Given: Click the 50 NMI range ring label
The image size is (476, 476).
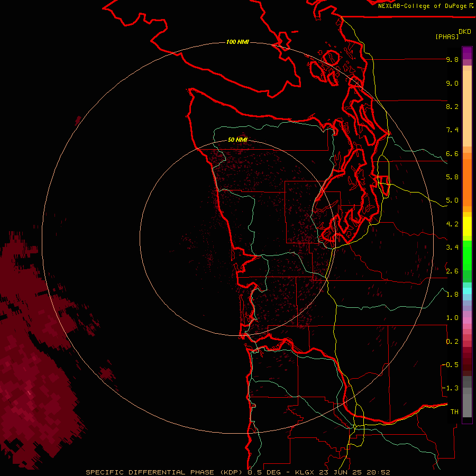Looking at the screenshot, I should (x=237, y=140).
